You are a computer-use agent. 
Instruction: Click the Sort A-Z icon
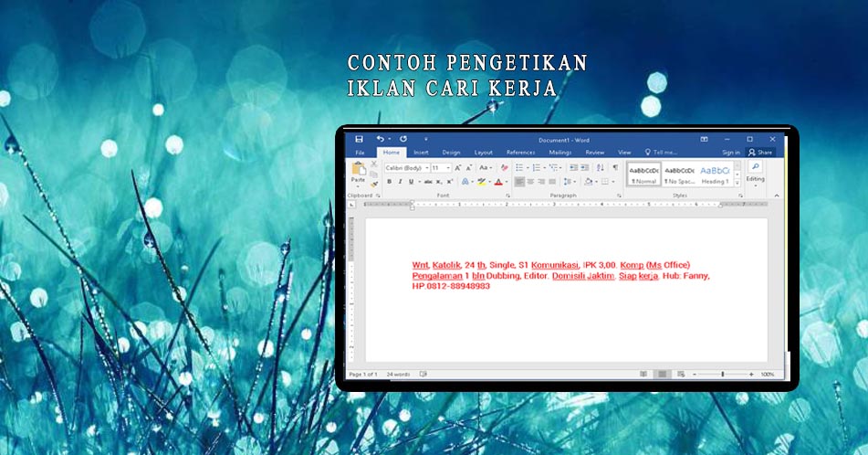point(601,168)
